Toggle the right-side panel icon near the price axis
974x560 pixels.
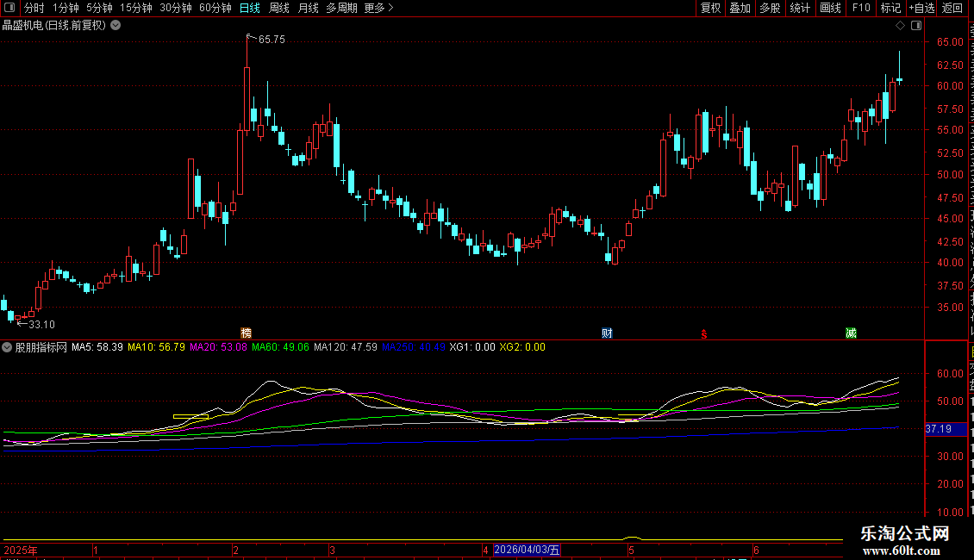point(916,26)
